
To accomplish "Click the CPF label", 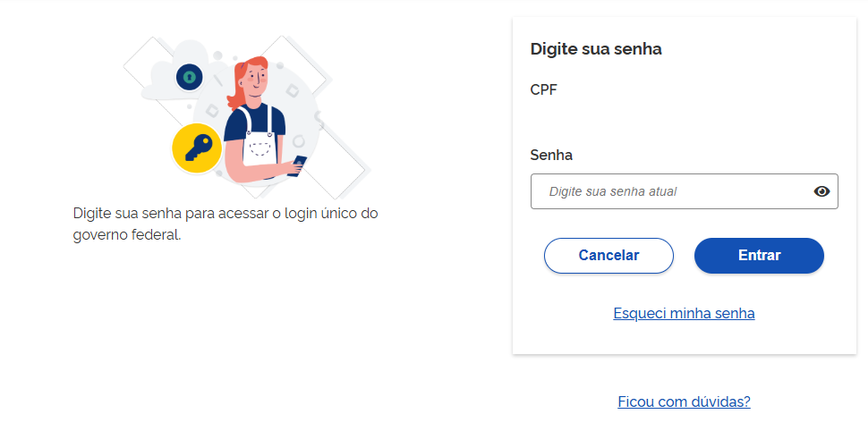I will (544, 89).
